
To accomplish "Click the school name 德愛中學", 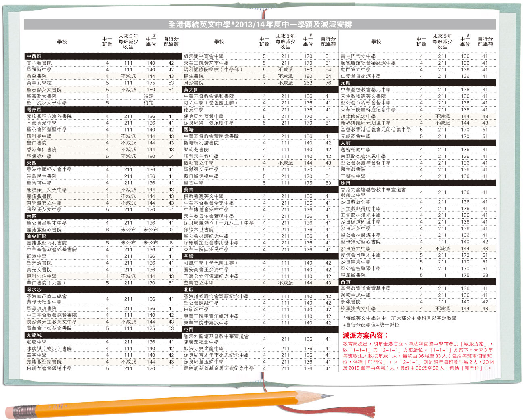I will [194, 109].
